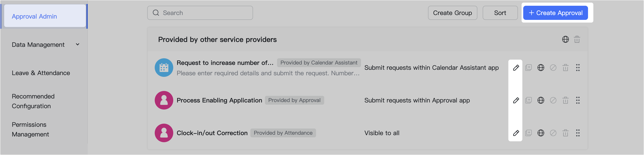Image resolution: width=644 pixels, height=155 pixels.
Task: Select Approval Admin in the sidebar
Action: click(x=34, y=16)
